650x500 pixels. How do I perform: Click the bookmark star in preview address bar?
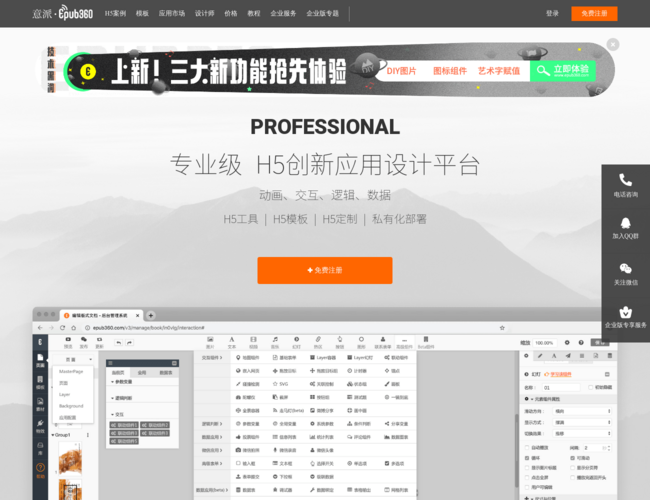502,328
